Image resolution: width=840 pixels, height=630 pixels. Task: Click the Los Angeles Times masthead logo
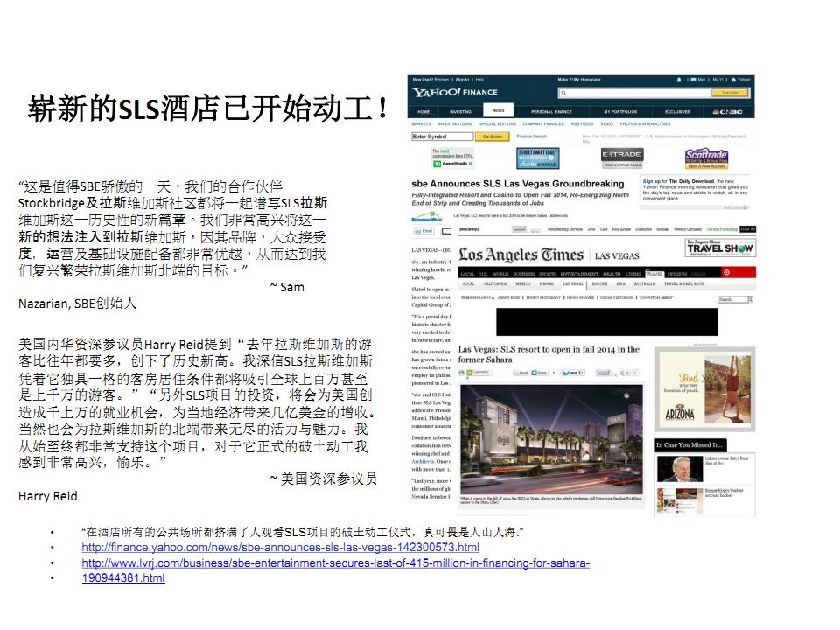521,255
